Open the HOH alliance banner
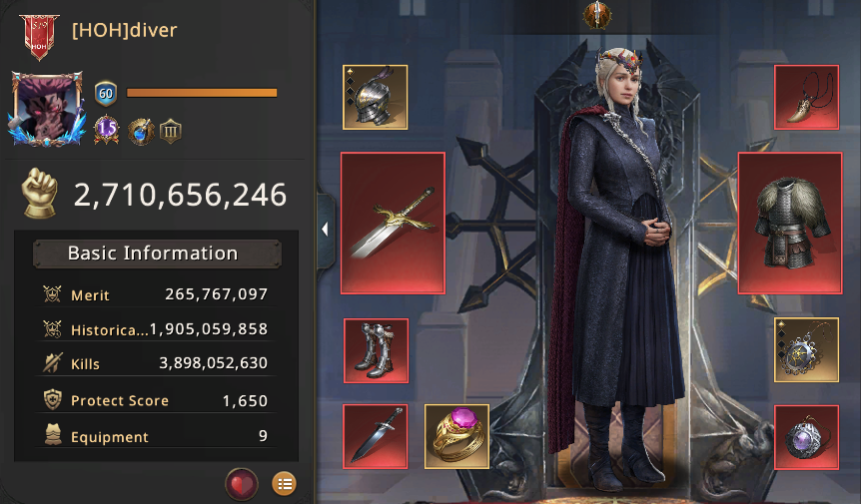 pyautogui.click(x=39, y=37)
